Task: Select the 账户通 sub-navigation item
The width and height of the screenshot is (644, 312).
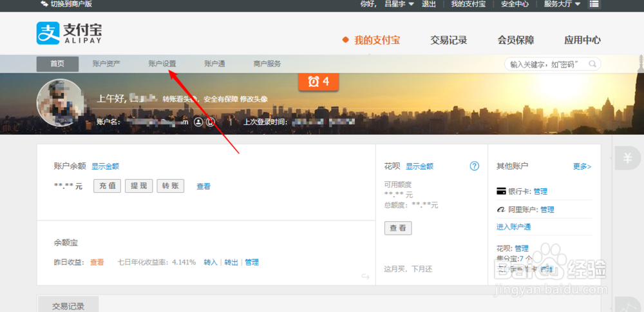Action: point(215,64)
